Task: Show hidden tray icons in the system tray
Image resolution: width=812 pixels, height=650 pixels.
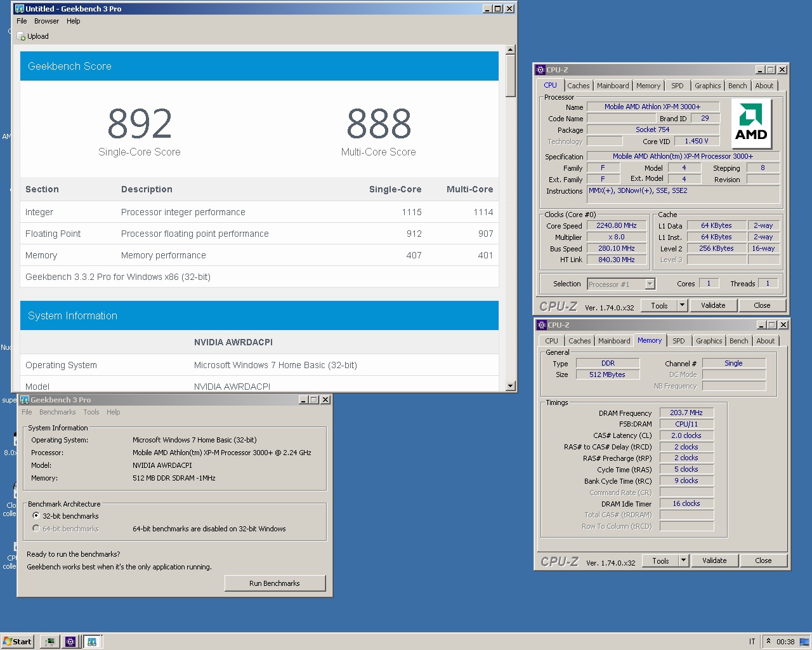Action: coord(769,641)
